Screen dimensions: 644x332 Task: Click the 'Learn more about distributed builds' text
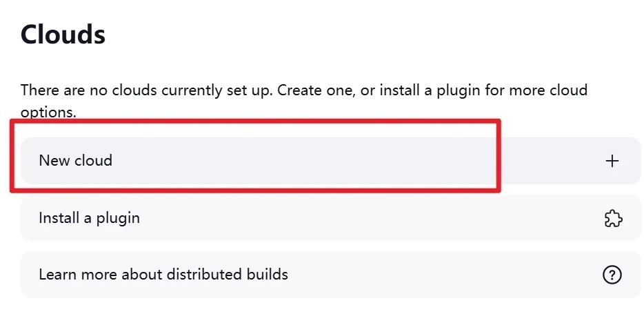[x=163, y=275]
